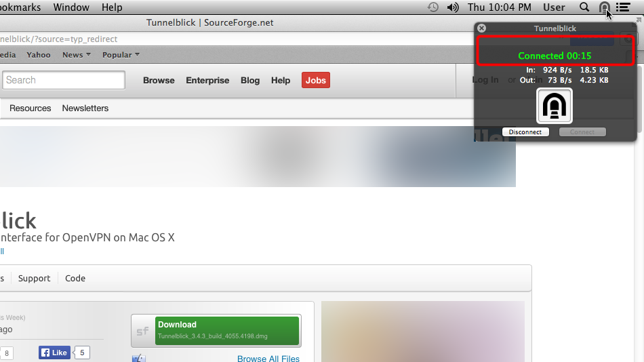Screen dimensions: 644x362
Task: Click the green Download button
Action: coord(227,330)
